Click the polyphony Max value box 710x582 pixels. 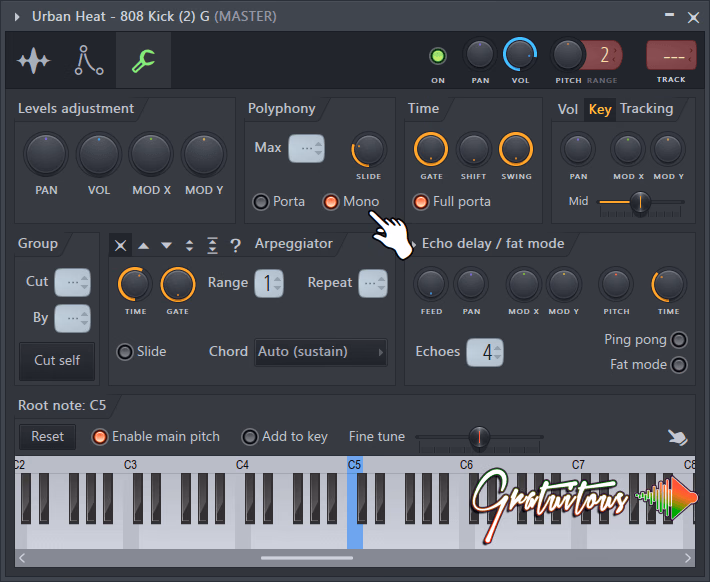[307, 148]
